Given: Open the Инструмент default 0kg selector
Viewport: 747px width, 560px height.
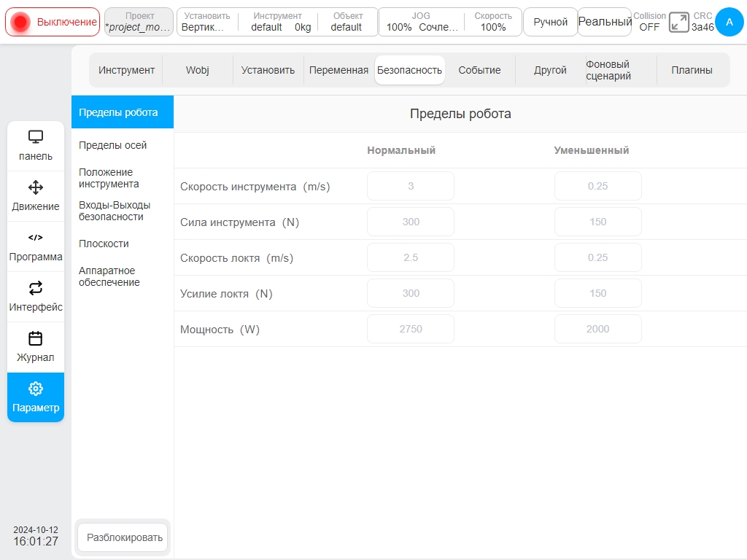Looking at the screenshot, I should click(x=278, y=22).
